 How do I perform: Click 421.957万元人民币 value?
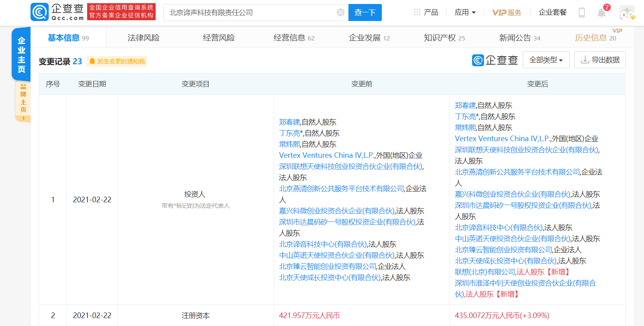pyautogui.click(x=309, y=316)
